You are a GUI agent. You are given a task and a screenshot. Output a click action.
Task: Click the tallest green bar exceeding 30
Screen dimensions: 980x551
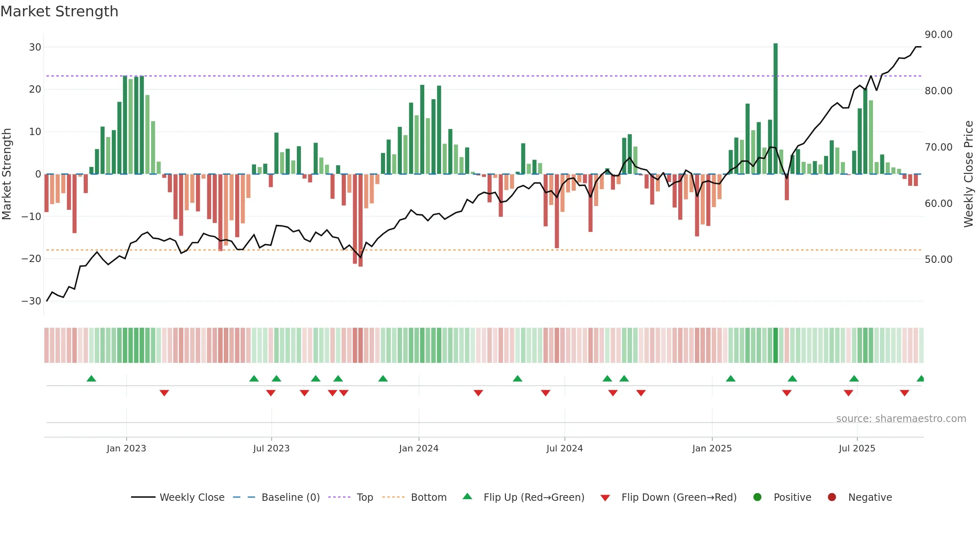tap(775, 109)
